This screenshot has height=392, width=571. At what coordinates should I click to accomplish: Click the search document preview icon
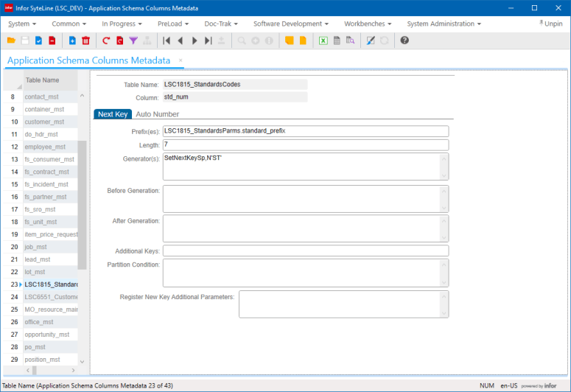(350, 41)
